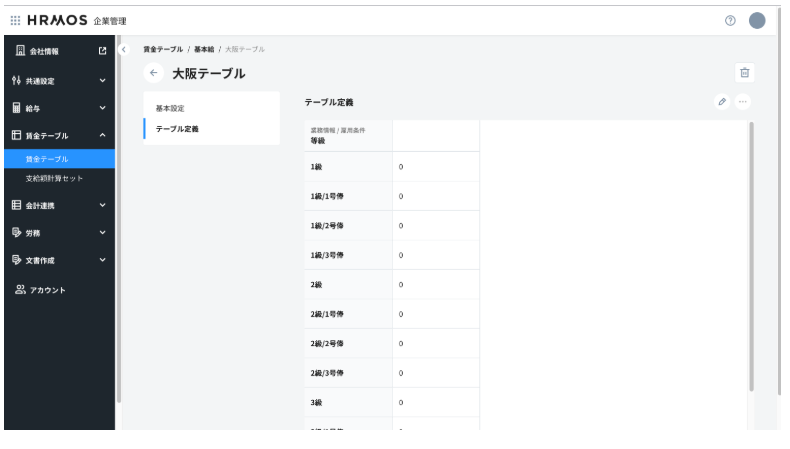
Task: Edit テーブル定義 with the pencil icon
Action: pyautogui.click(x=721, y=102)
